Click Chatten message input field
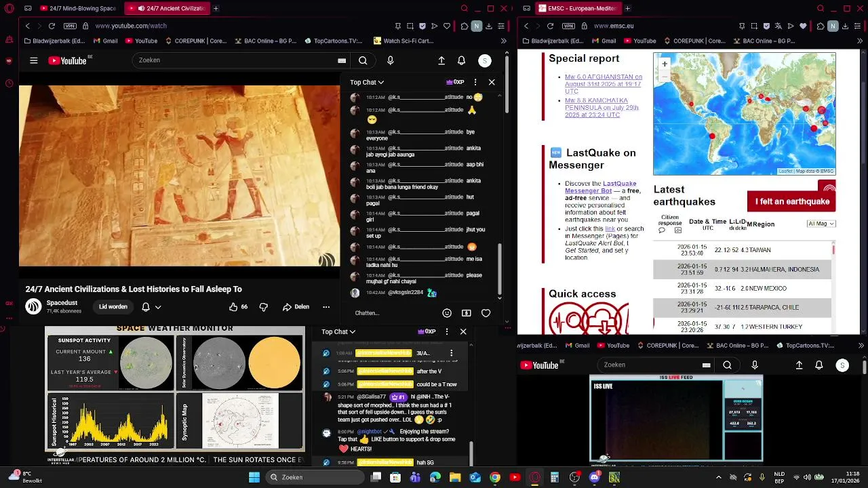The image size is (868, 488). pos(393,313)
